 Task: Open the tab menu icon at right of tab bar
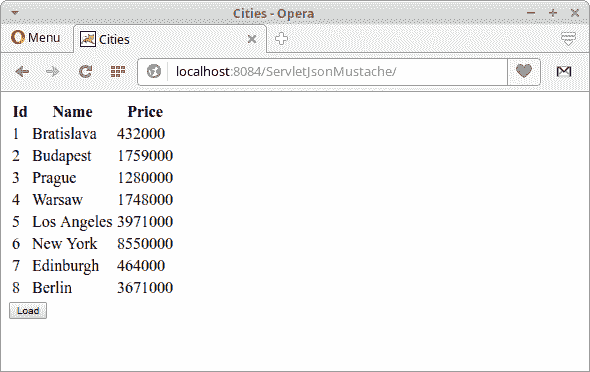pyautogui.click(x=568, y=38)
